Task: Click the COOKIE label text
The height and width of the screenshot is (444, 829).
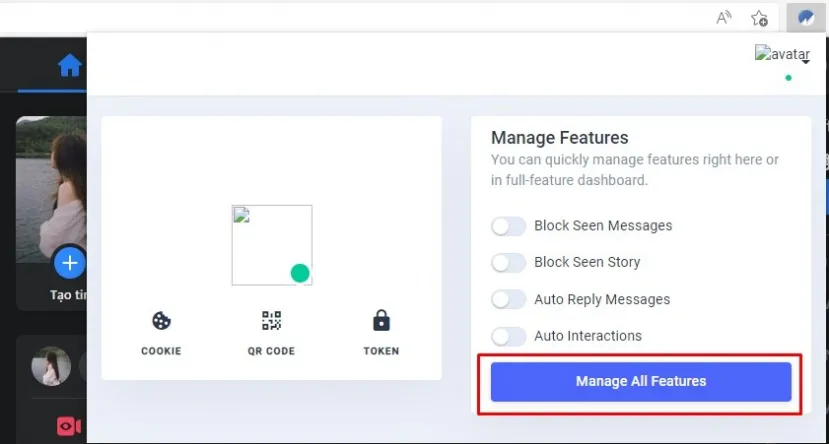Action: point(161,351)
